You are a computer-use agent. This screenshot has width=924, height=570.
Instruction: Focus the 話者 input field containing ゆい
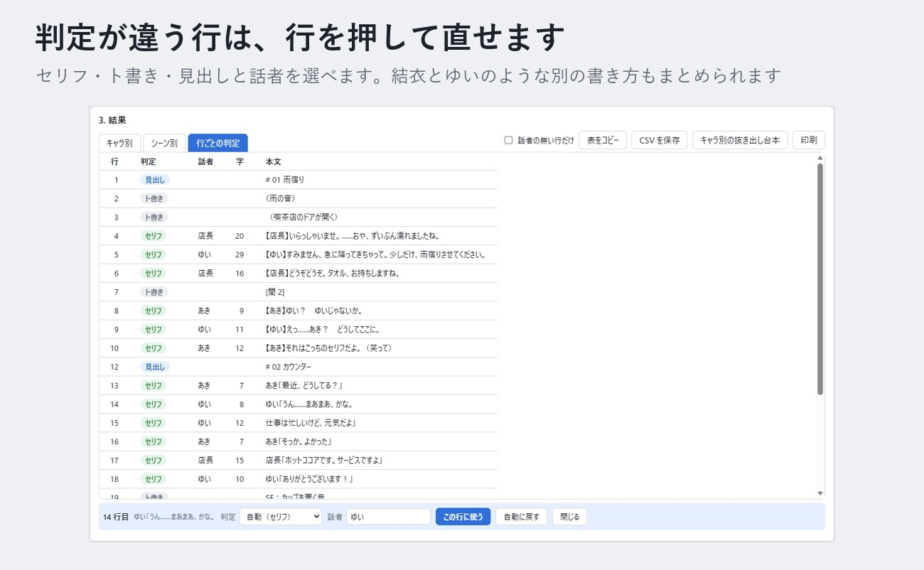point(389,517)
